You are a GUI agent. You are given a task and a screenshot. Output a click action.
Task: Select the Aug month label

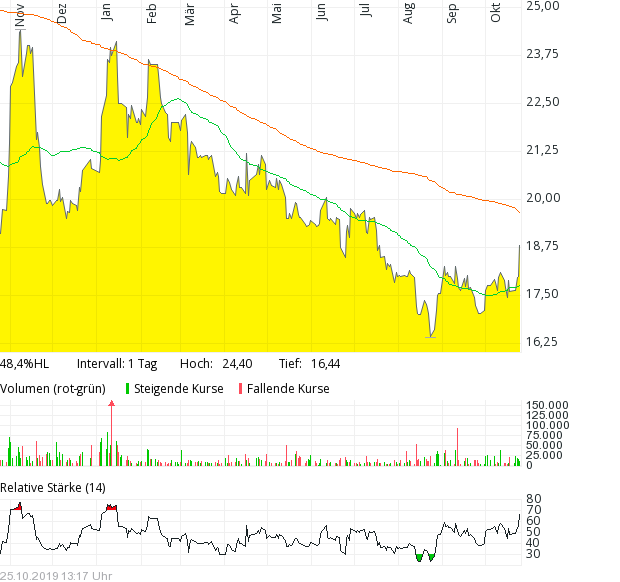[408, 13]
